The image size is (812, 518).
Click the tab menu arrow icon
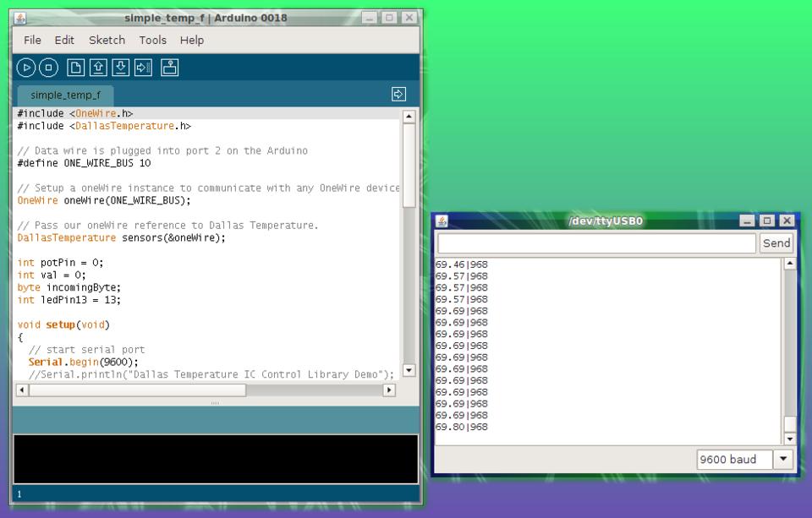point(399,95)
